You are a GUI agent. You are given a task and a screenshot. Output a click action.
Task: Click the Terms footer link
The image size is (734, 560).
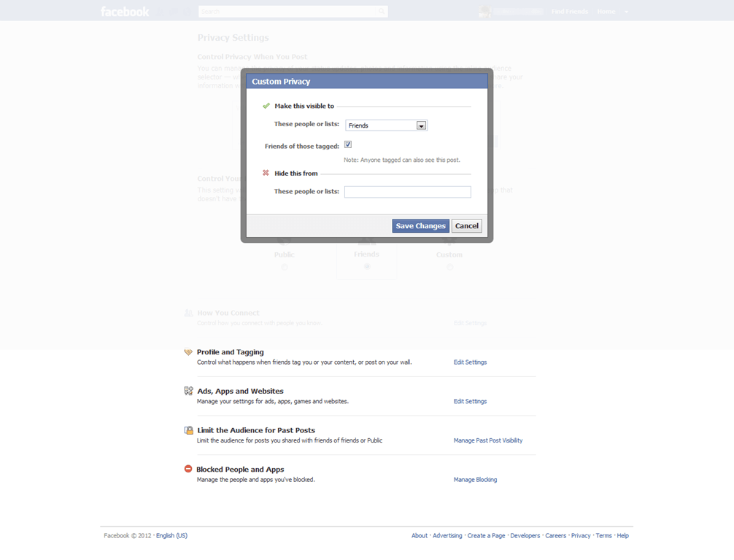click(603, 536)
